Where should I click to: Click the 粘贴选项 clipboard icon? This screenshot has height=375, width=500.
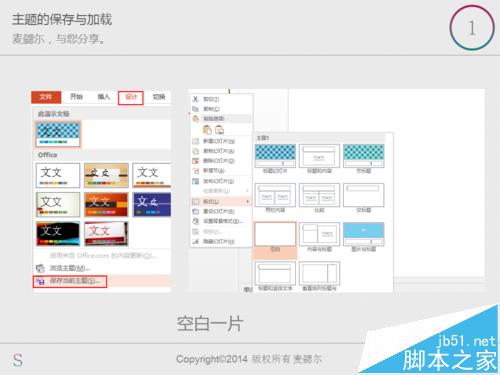click(x=196, y=118)
